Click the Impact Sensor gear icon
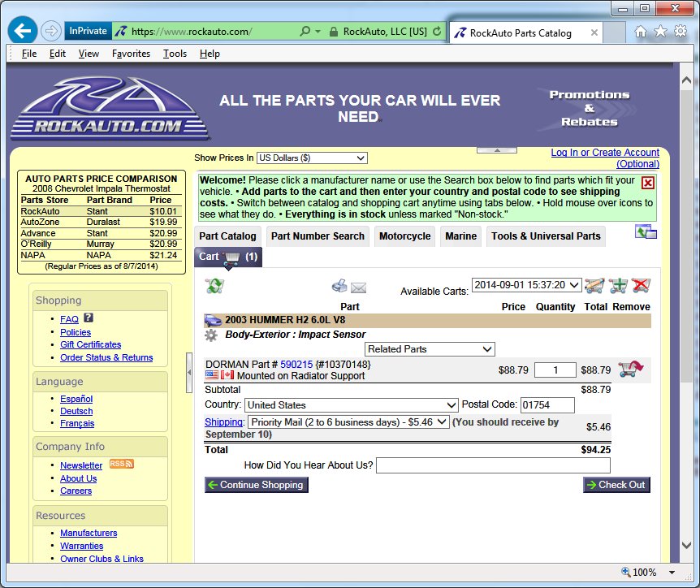This screenshot has height=588, width=700. pos(211,335)
